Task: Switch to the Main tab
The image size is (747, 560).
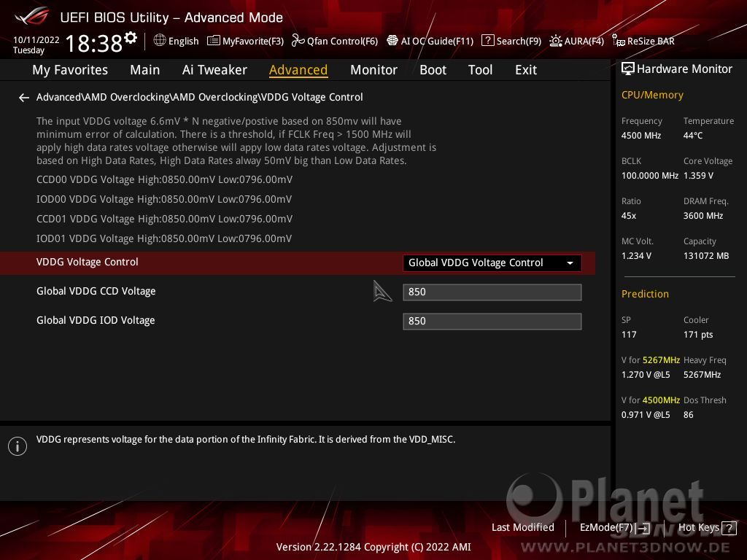Action: tap(145, 70)
